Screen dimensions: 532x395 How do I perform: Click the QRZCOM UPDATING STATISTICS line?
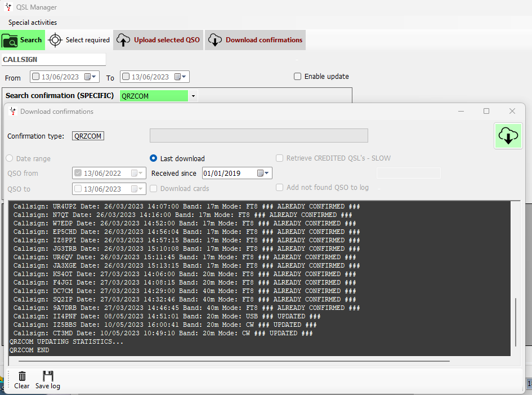coord(66,341)
